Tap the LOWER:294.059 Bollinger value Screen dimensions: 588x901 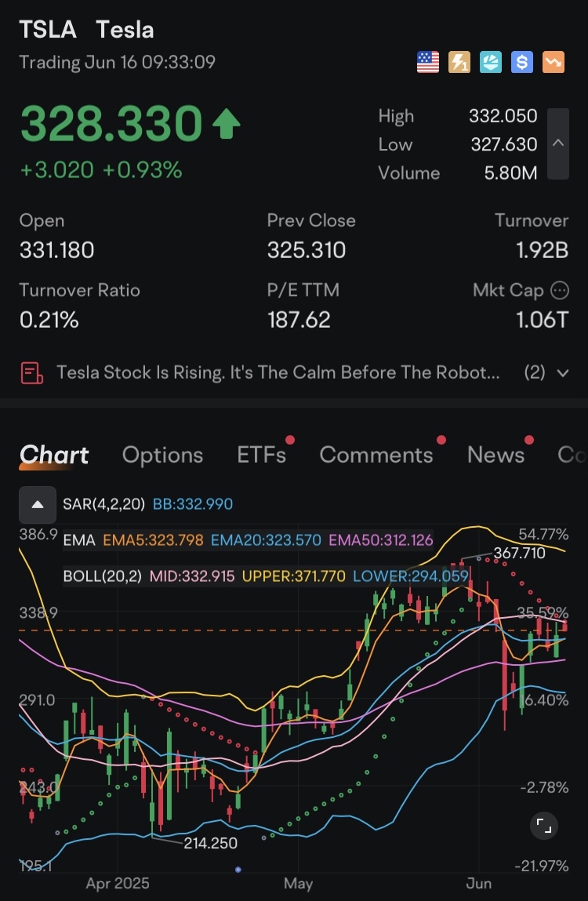point(411,576)
